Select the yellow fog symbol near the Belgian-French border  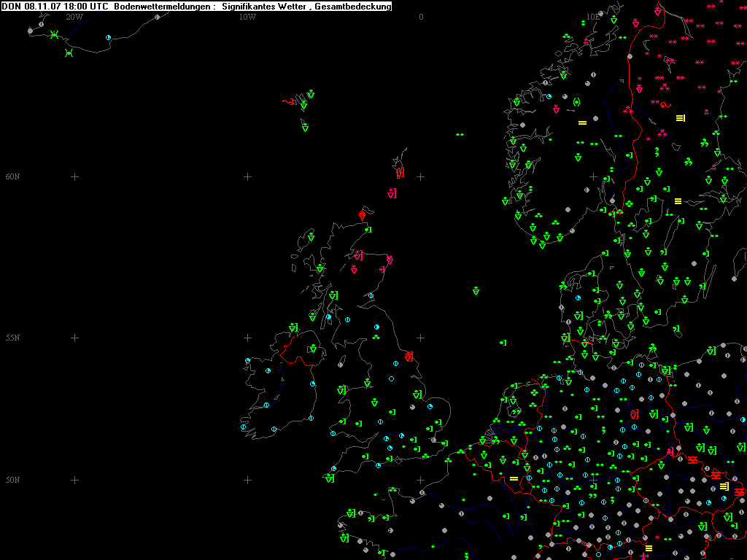click(514, 478)
